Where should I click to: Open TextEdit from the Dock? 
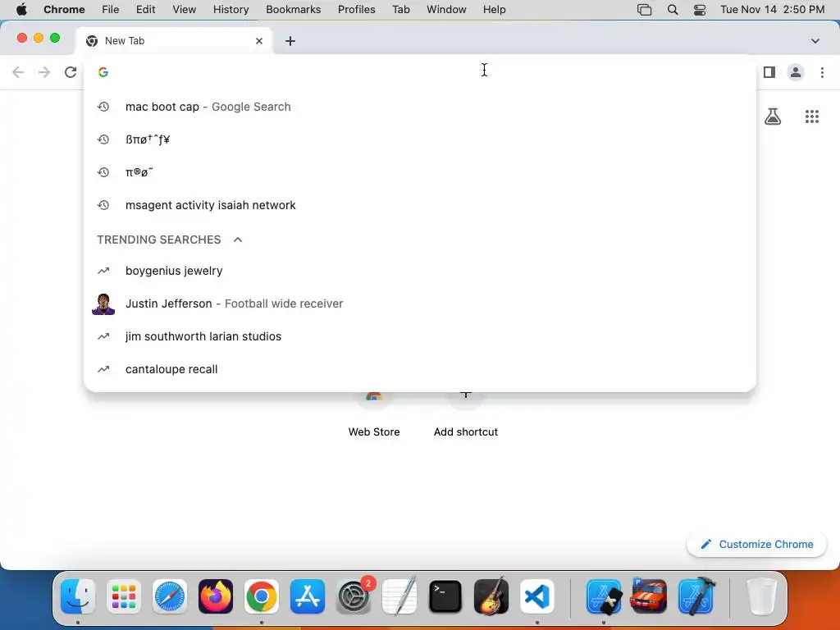399,596
